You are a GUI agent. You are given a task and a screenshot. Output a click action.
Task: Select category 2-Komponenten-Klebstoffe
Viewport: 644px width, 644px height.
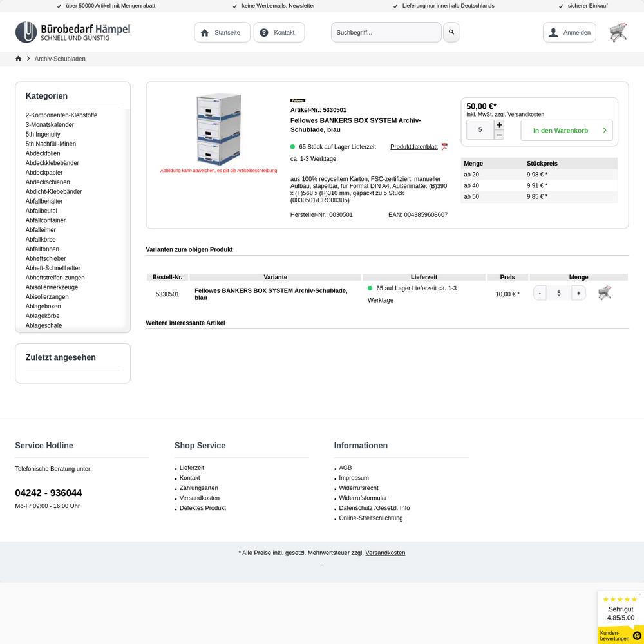pyautogui.click(x=62, y=115)
